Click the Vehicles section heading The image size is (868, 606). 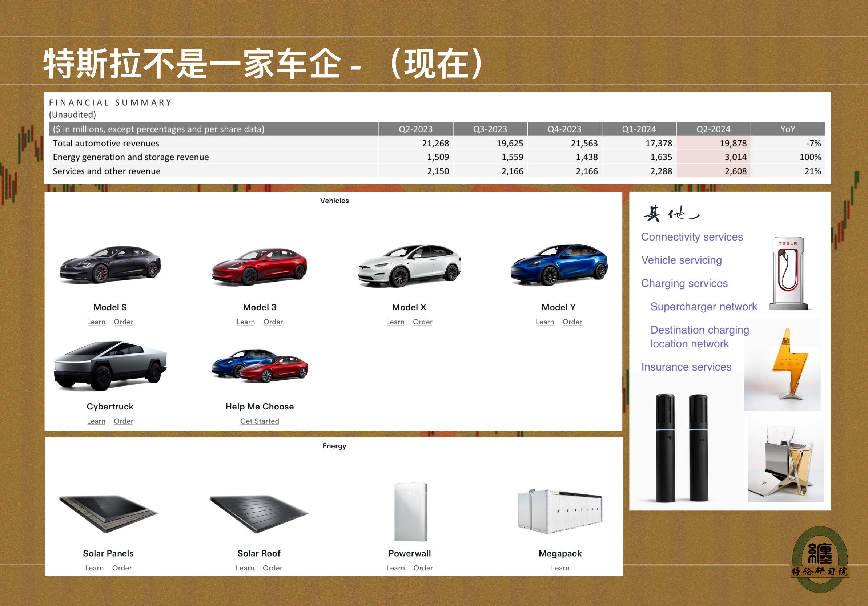click(334, 201)
